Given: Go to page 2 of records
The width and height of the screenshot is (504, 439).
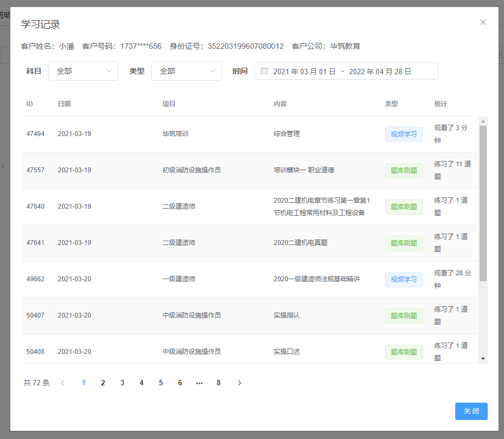Looking at the screenshot, I should click(103, 383).
